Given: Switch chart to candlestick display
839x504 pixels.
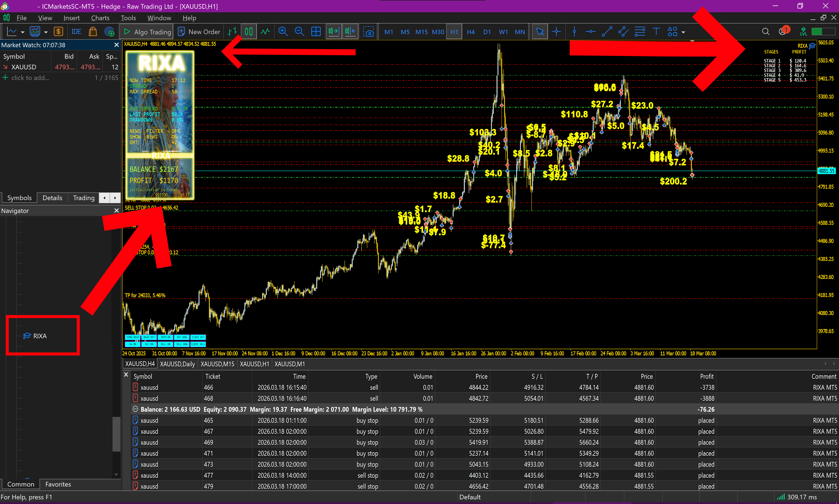Looking at the screenshot, I should tap(249, 32).
